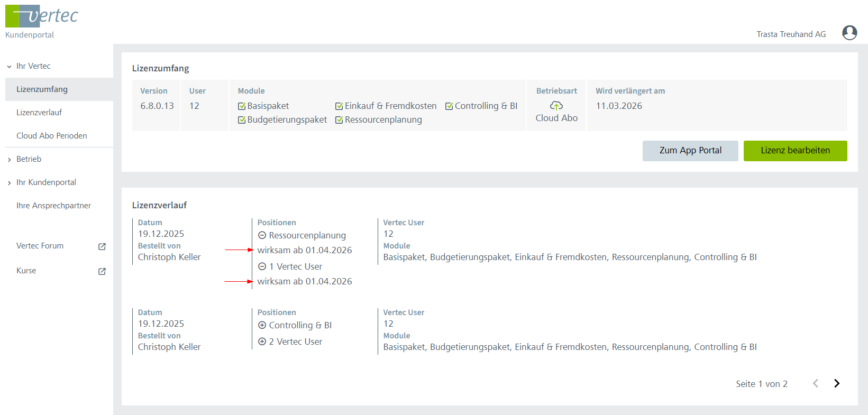Click the external link icon beside Vertec Forum
This screenshot has height=415, width=868.
tap(102, 246)
